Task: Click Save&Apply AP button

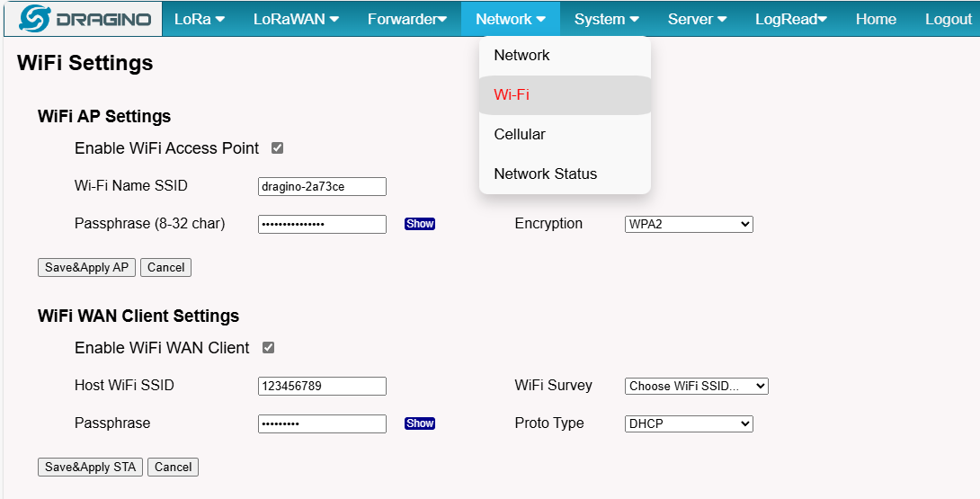Action: [86, 268]
